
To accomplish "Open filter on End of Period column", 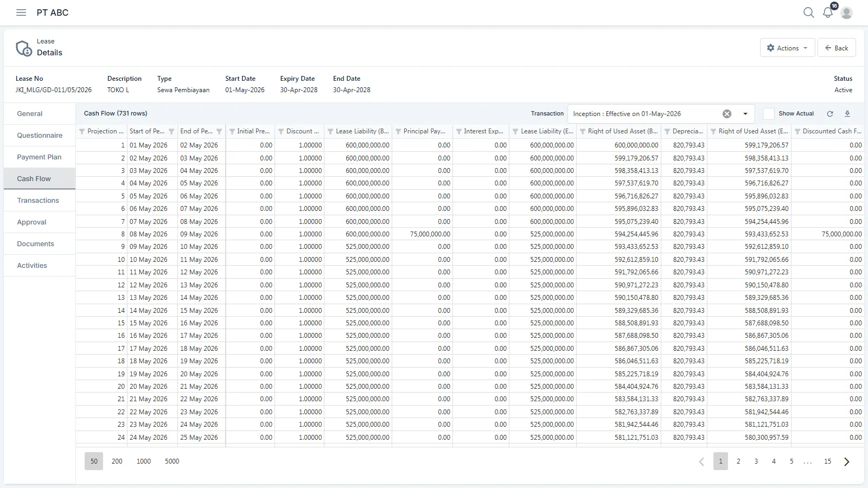I will pyautogui.click(x=219, y=131).
